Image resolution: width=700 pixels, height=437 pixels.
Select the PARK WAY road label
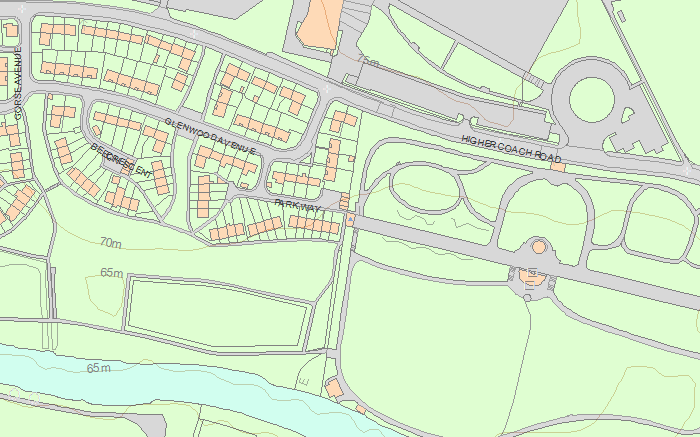pyautogui.click(x=297, y=206)
